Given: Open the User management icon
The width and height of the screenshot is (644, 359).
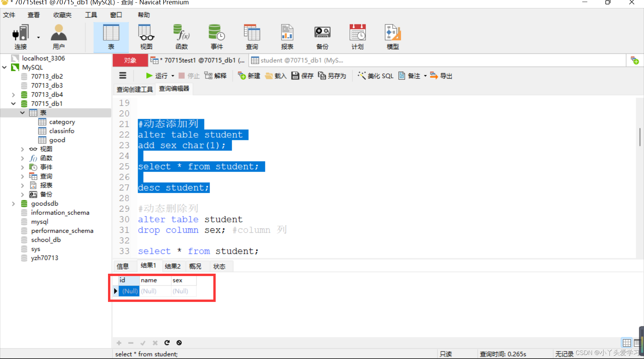Looking at the screenshot, I should 59,37.
